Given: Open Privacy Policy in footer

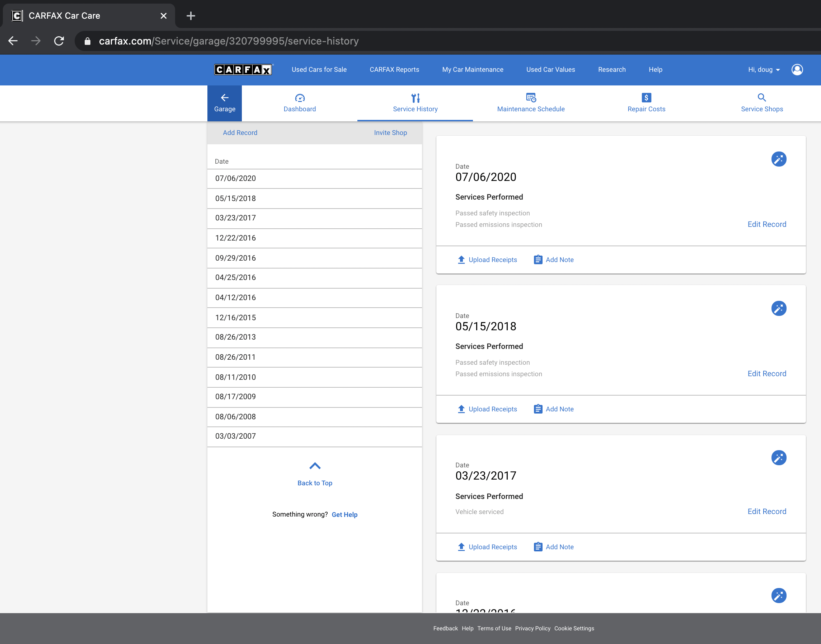Looking at the screenshot, I should 533,628.
